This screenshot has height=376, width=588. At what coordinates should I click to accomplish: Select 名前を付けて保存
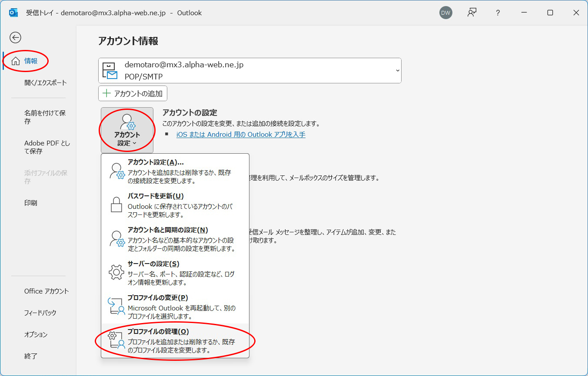(45, 117)
